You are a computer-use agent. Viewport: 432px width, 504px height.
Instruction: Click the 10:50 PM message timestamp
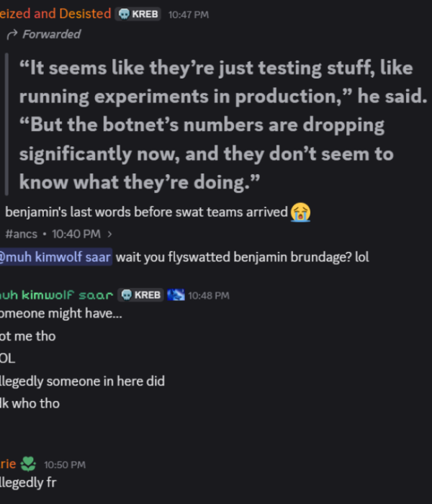click(64, 465)
